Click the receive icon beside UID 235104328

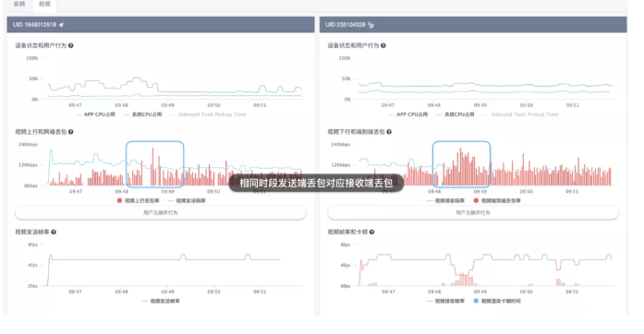(371, 25)
